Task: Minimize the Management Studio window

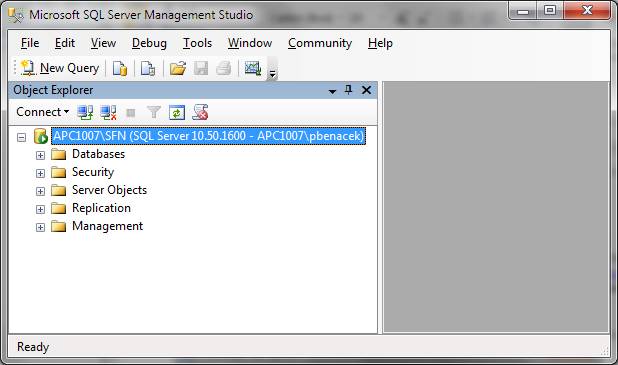Action: coord(523,11)
